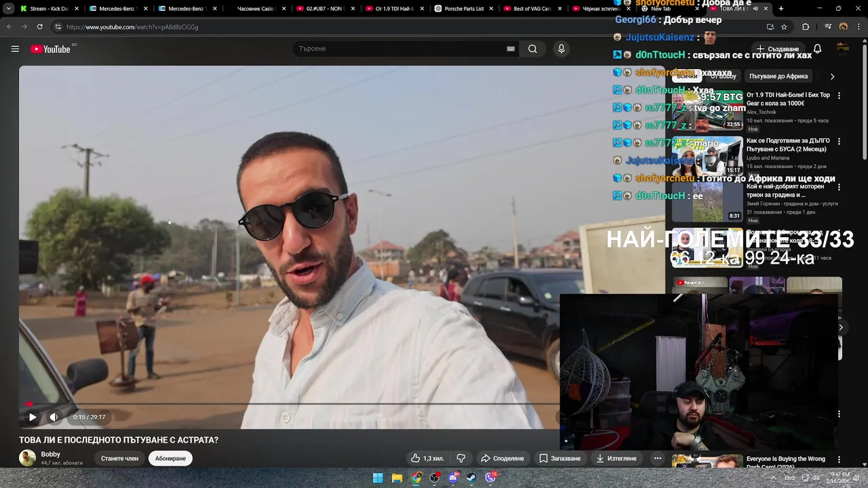This screenshot has height=488, width=868.
Task: Click Станете член join button
Action: click(119, 458)
